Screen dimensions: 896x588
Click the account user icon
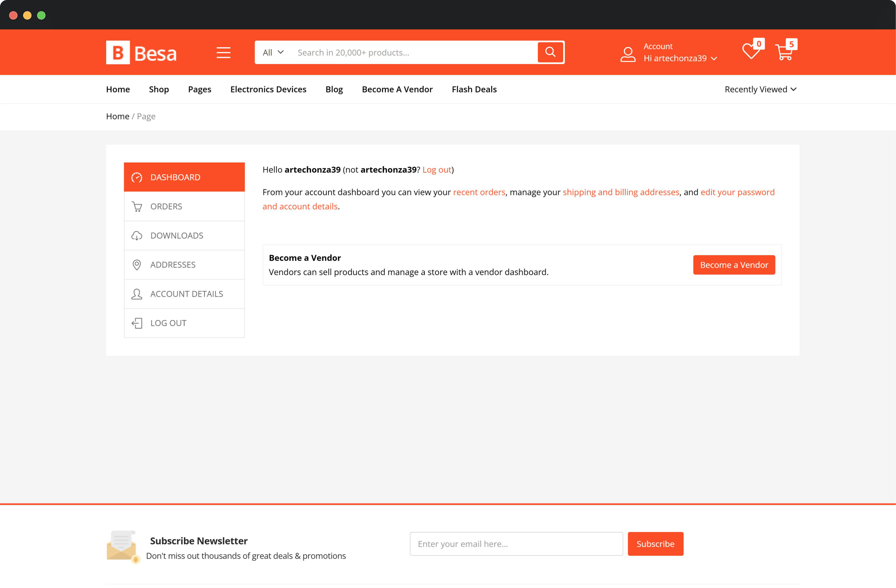(628, 54)
